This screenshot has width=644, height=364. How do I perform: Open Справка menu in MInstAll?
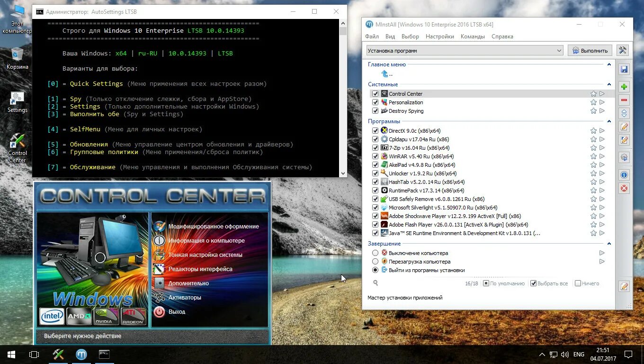click(x=502, y=36)
